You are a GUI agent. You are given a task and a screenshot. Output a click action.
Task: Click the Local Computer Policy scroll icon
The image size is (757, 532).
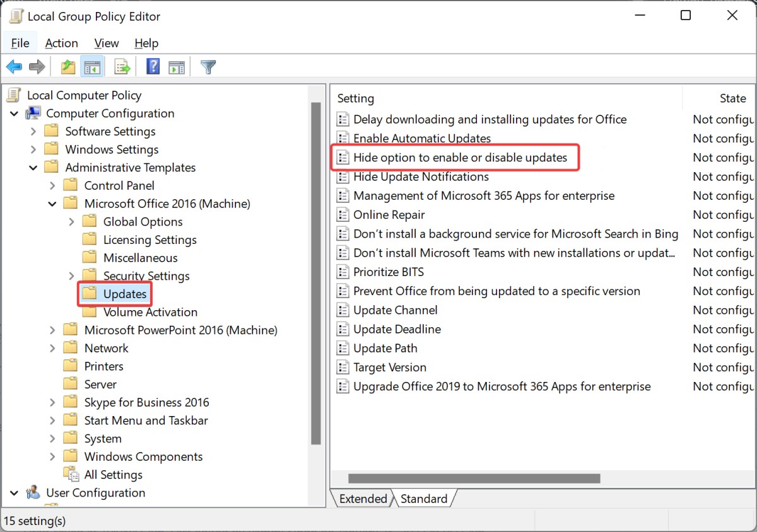click(14, 95)
